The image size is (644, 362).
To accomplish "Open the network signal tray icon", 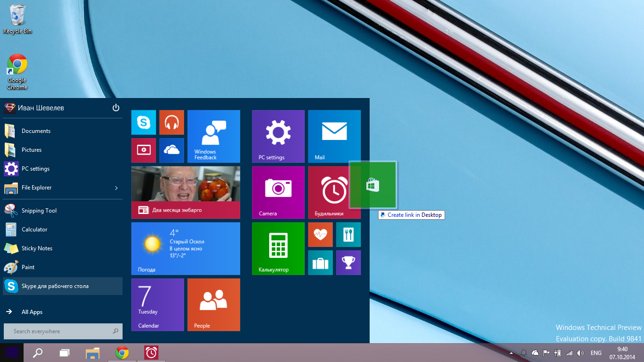I will (569, 353).
